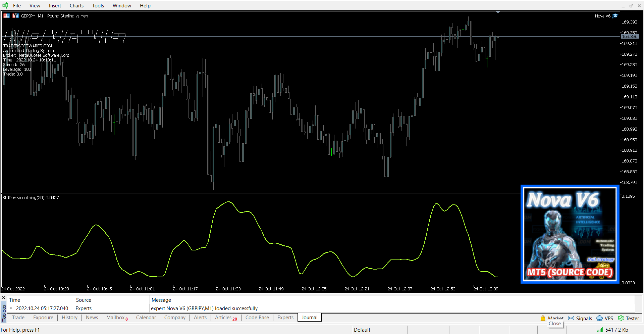Open Signals in the toolbox
The width and height of the screenshot is (644, 334).
click(x=580, y=318)
